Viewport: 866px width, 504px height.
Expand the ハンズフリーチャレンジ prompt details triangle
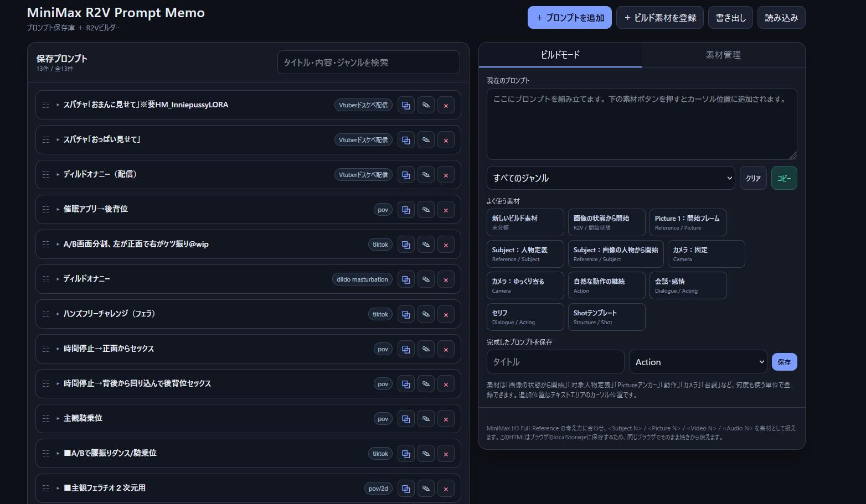(x=58, y=314)
